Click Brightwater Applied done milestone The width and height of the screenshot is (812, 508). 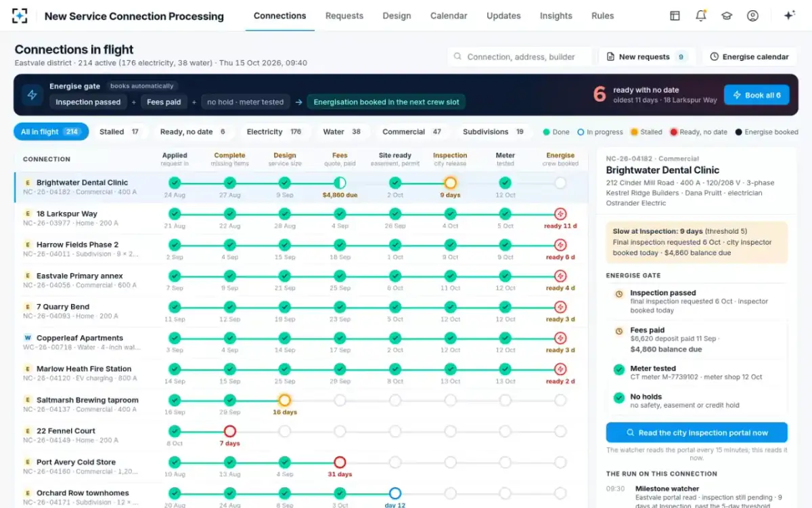pyautogui.click(x=175, y=183)
